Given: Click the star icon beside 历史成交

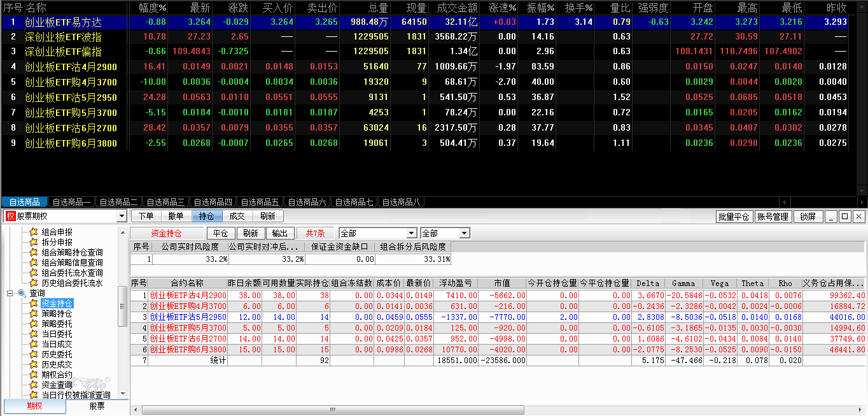Looking at the screenshot, I should click(x=34, y=364).
